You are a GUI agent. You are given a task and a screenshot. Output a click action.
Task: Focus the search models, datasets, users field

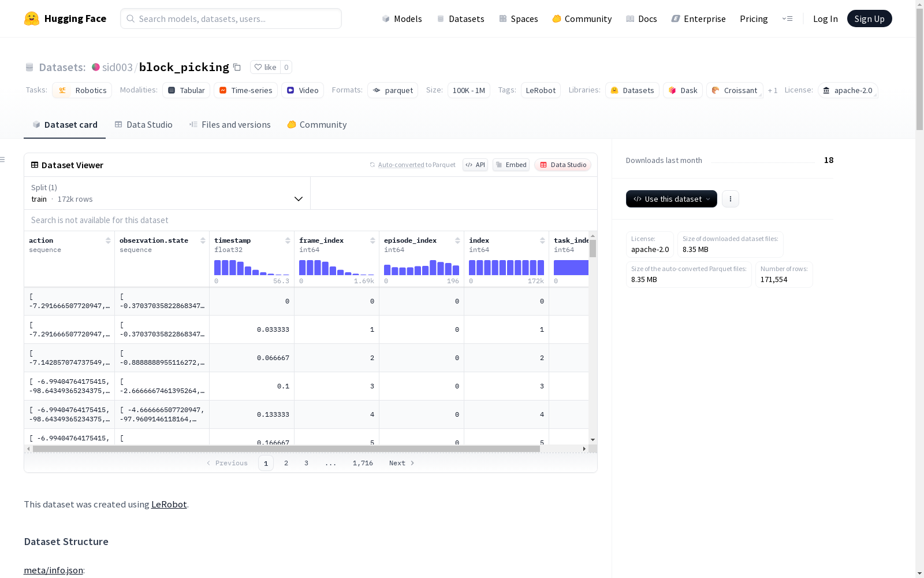tap(231, 18)
